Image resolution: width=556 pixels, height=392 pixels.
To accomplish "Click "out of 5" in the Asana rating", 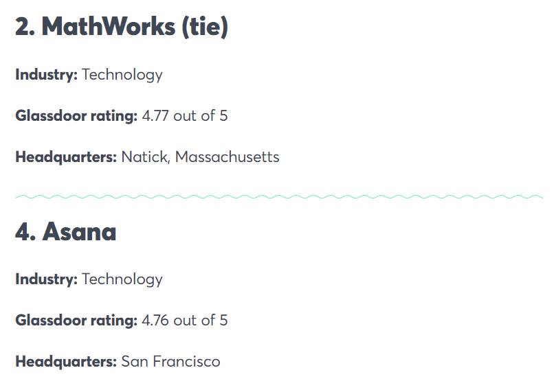I will [200, 321].
